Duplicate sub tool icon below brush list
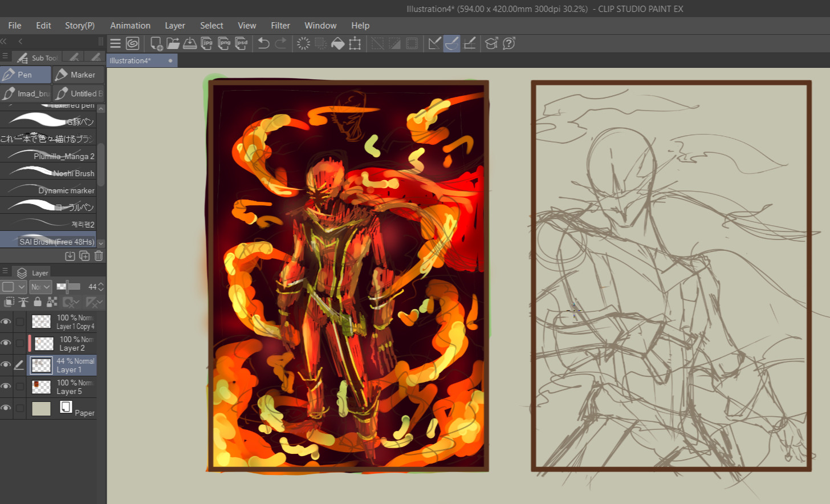The image size is (830, 504). [84, 256]
